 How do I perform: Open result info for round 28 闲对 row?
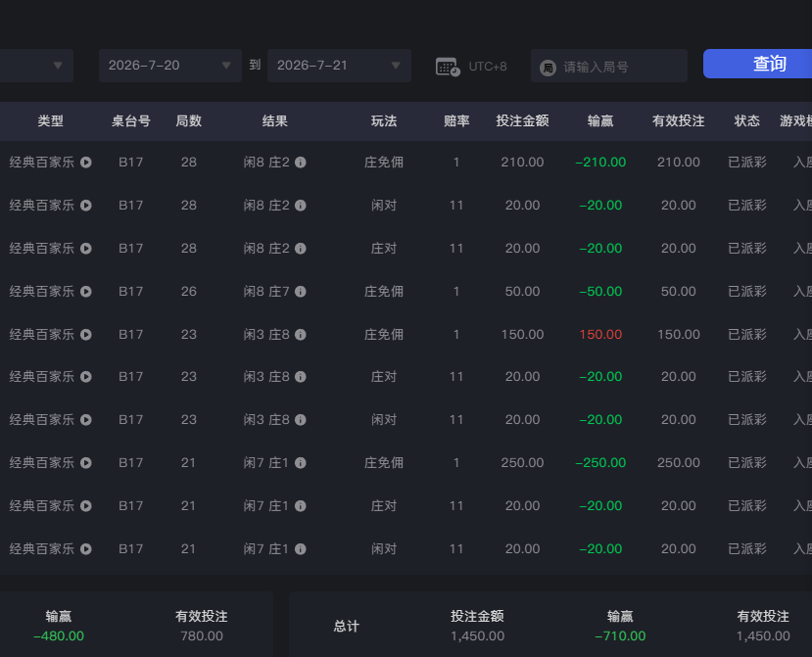click(301, 206)
